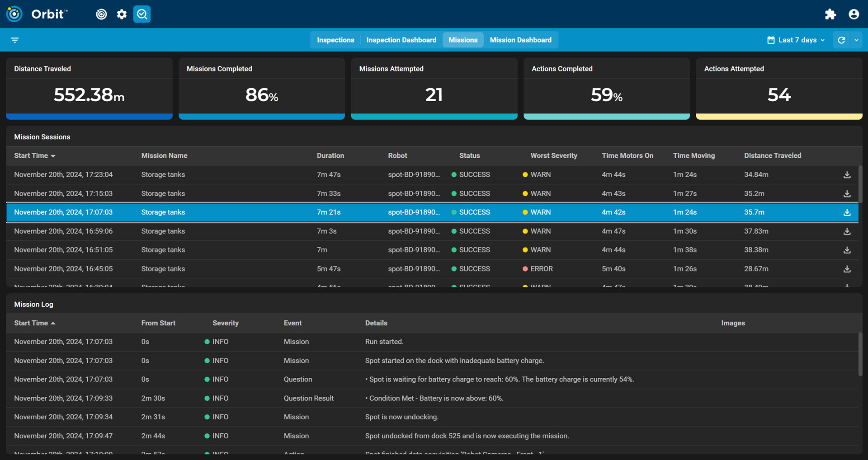The image size is (868, 460).
Task: Click the 'Spot is now undocking.' log entry
Action: point(402,417)
